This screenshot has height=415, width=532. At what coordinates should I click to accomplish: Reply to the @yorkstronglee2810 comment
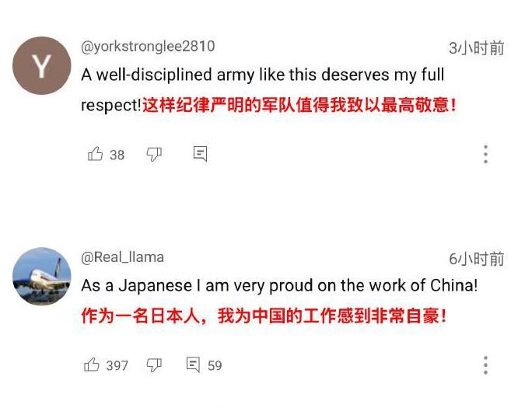pyautogui.click(x=200, y=154)
